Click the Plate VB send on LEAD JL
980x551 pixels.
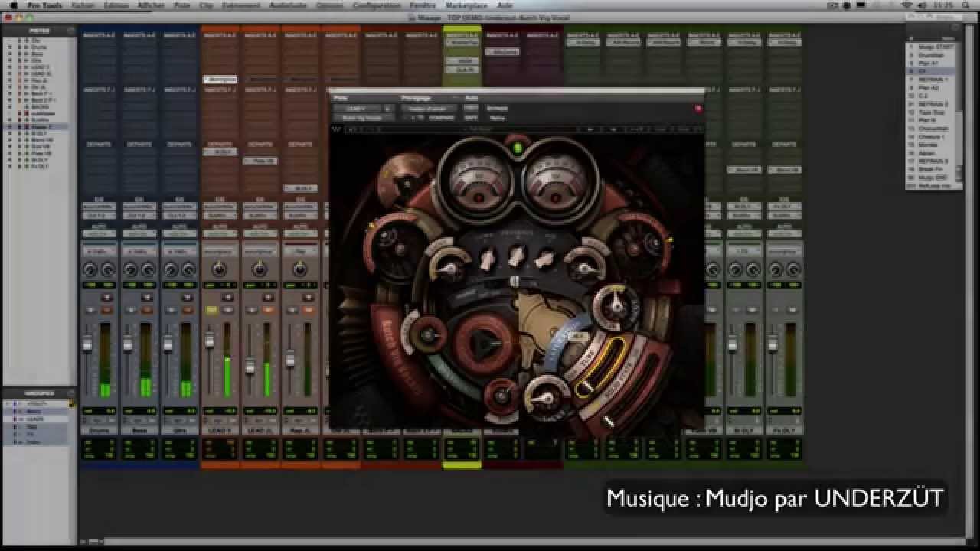click(259, 161)
